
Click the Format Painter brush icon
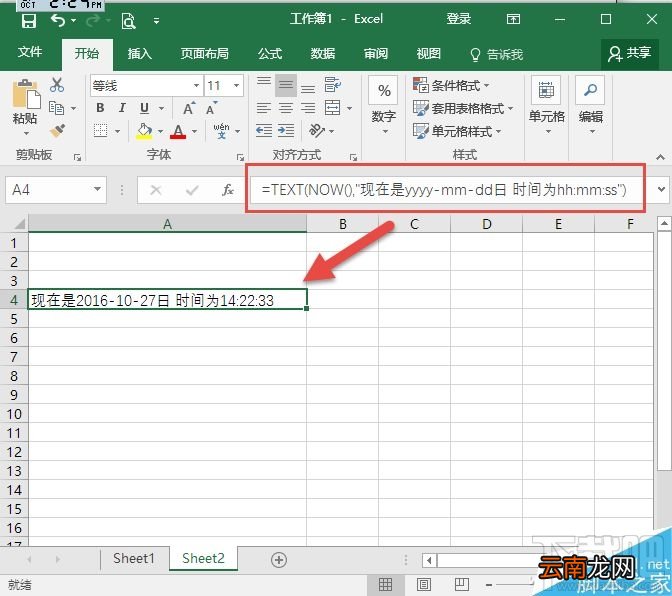57,131
